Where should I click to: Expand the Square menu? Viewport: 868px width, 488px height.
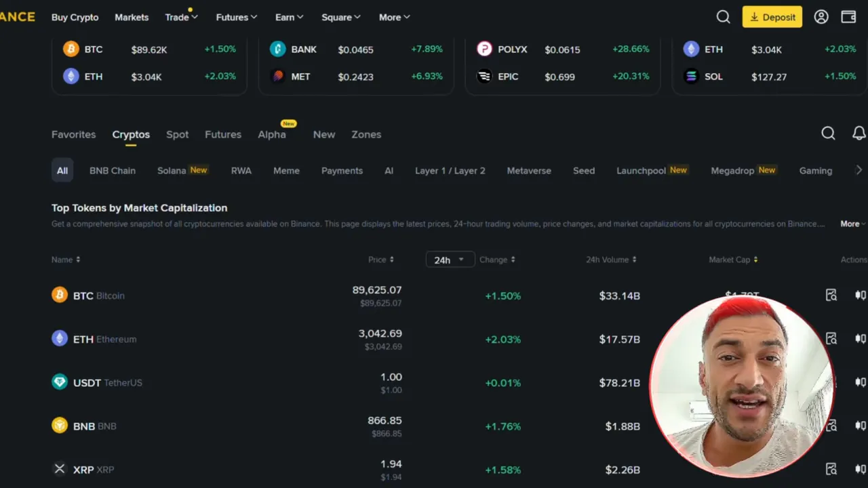point(340,17)
